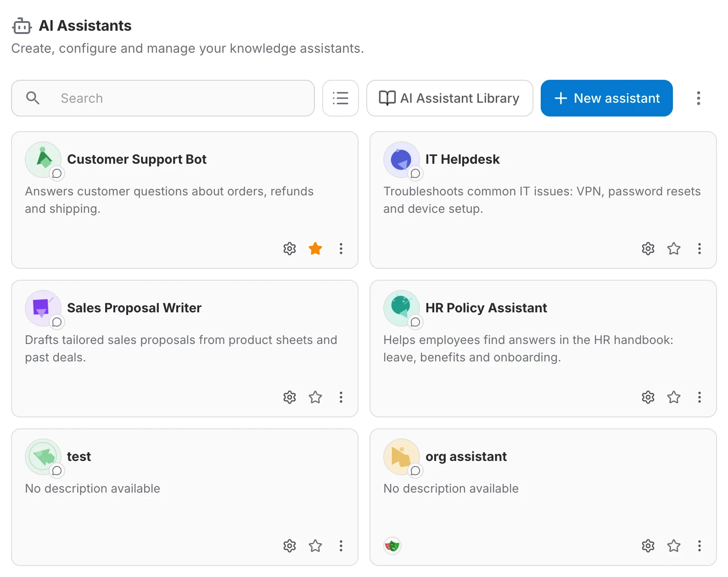728x577 pixels.
Task: Click the IT Helpdesk avatar icon
Action: 402,160
